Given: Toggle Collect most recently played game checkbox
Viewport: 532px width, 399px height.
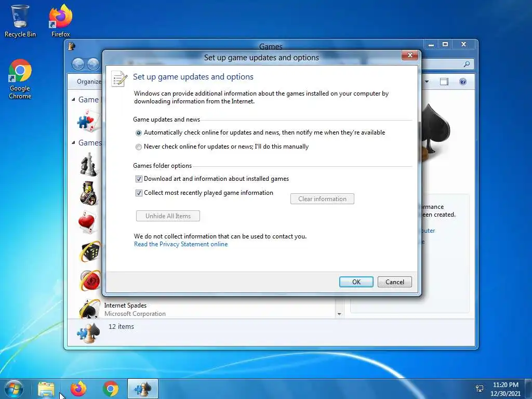Looking at the screenshot, I should [x=139, y=193].
